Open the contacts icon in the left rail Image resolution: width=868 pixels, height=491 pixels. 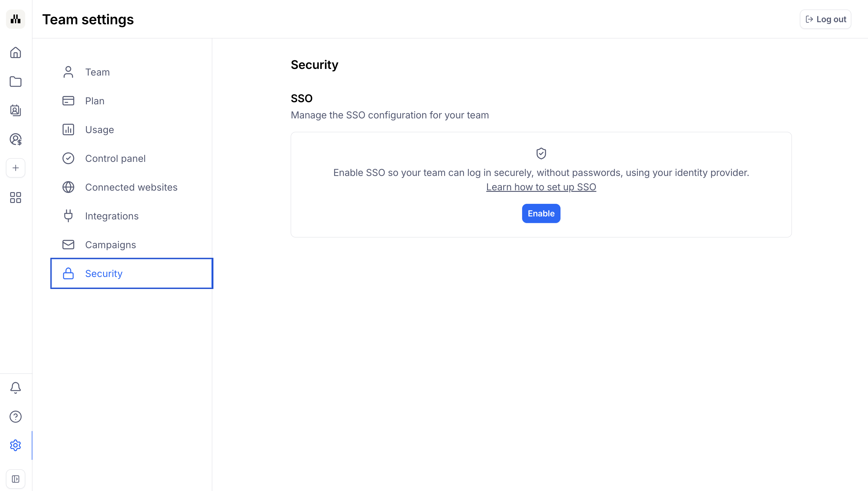pyautogui.click(x=16, y=110)
